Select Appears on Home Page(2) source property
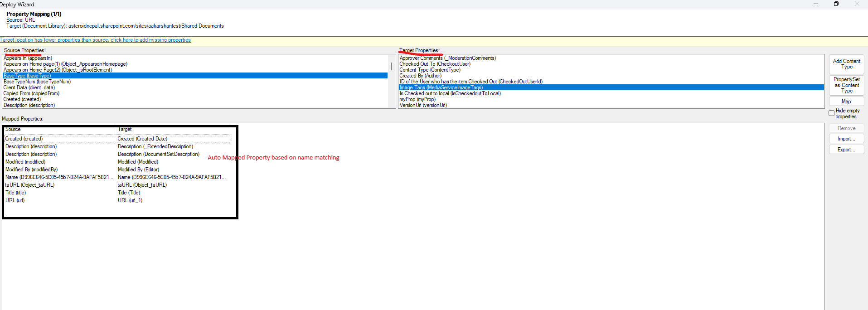Viewport: 868px width, 310px height. pyautogui.click(x=195, y=70)
